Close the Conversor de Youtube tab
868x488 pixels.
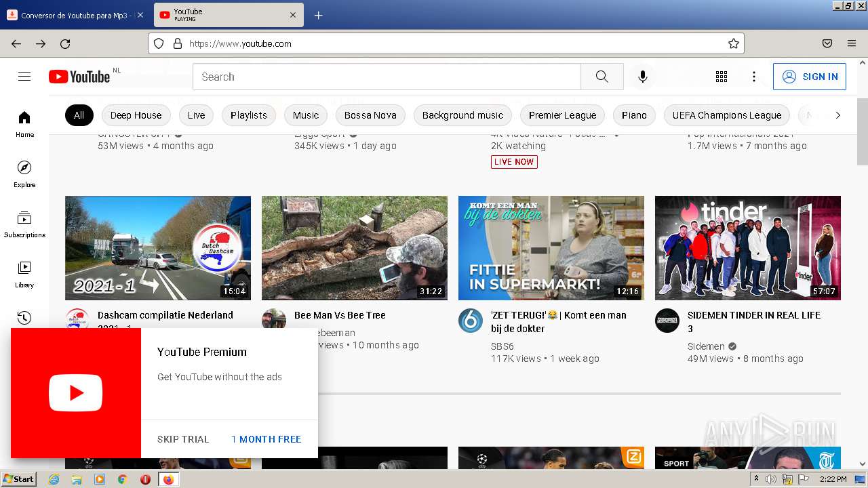[x=140, y=15]
